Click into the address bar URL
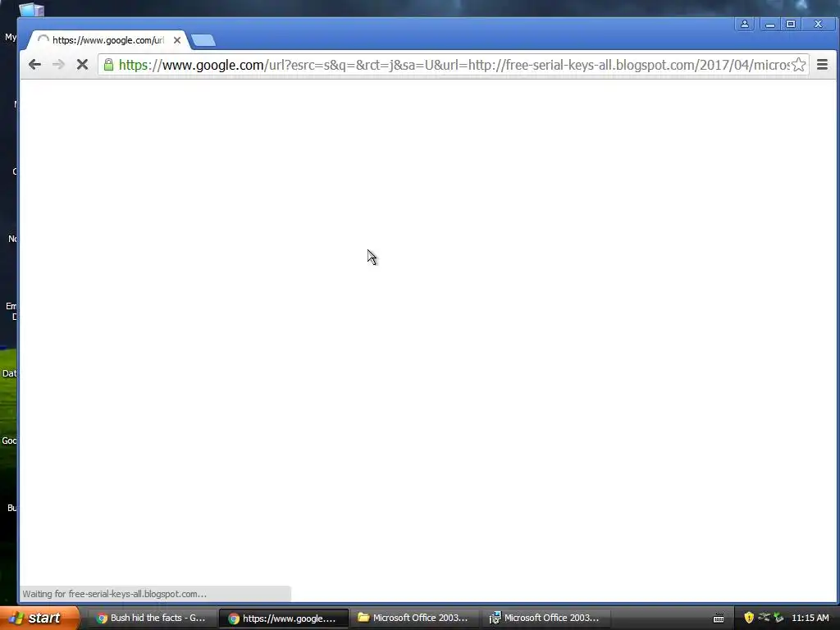The image size is (840, 630). (x=453, y=65)
